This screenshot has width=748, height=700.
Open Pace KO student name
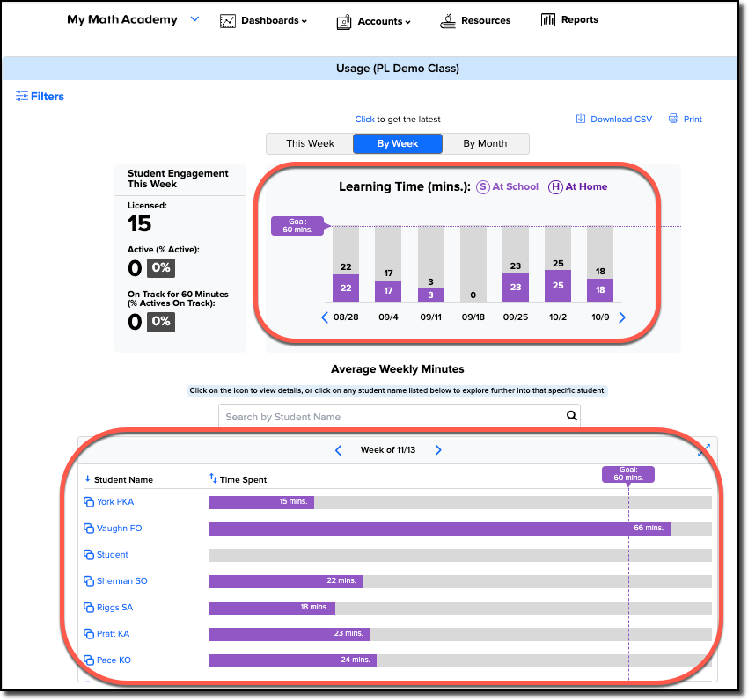click(x=114, y=660)
